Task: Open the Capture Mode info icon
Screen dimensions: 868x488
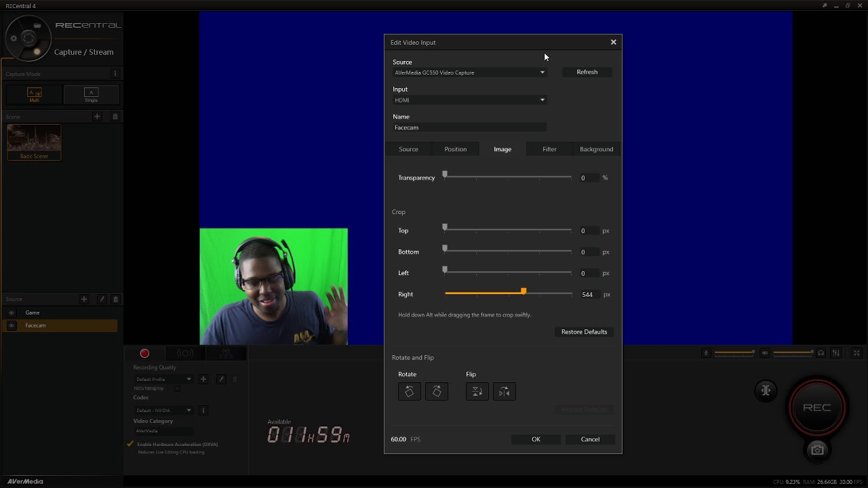Action: click(x=115, y=74)
